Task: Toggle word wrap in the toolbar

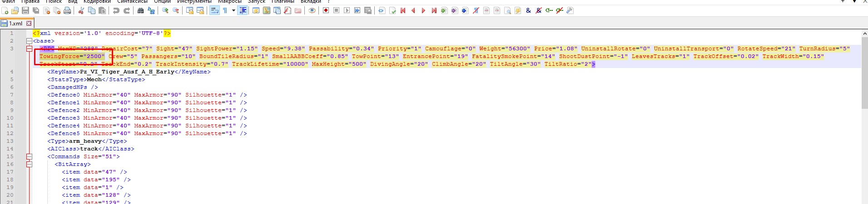Action: pos(214,10)
